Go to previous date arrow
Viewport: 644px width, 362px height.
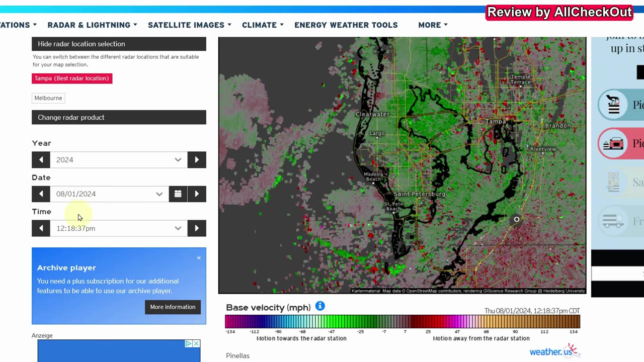pyautogui.click(x=41, y=194)
